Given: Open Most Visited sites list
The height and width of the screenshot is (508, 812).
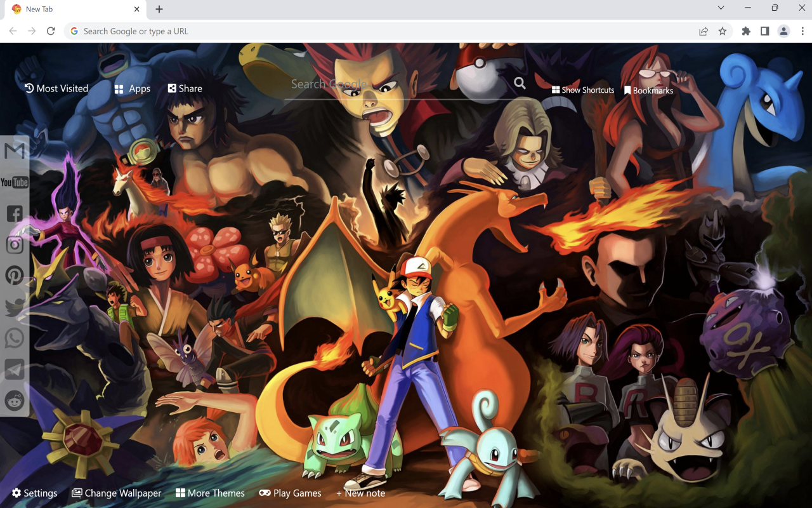Looking at the screenshot, I should click(56, 88).
